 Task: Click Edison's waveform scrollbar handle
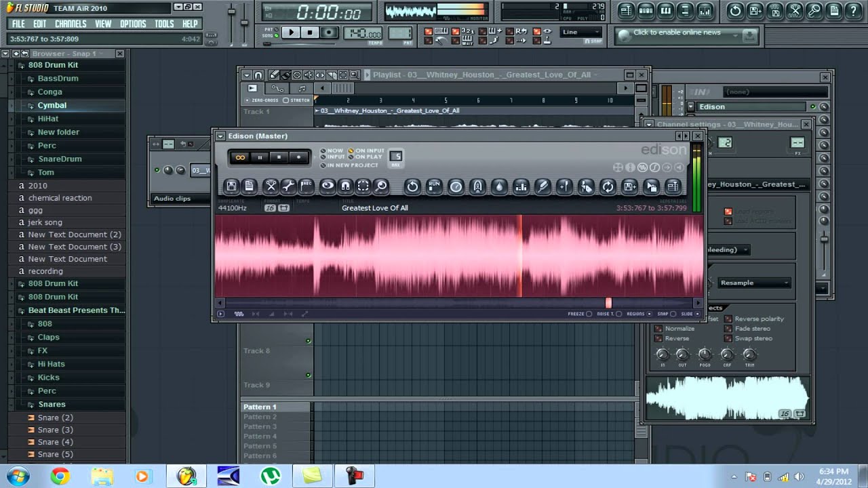click(608, 303)
